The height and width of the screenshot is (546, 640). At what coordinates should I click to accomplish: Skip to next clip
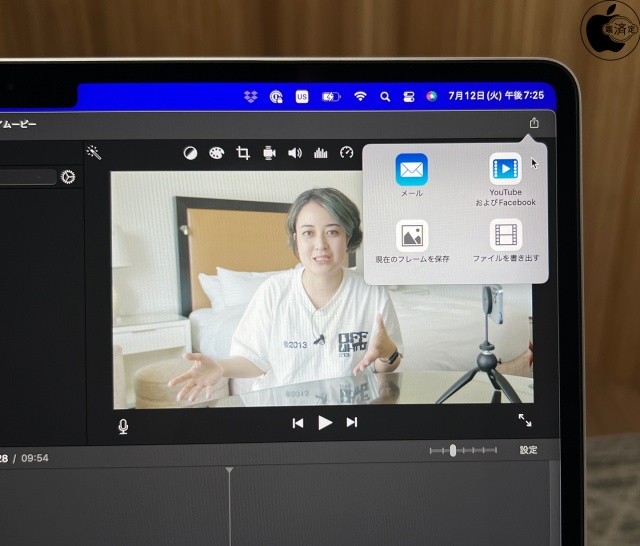click(x=352, y=423)
